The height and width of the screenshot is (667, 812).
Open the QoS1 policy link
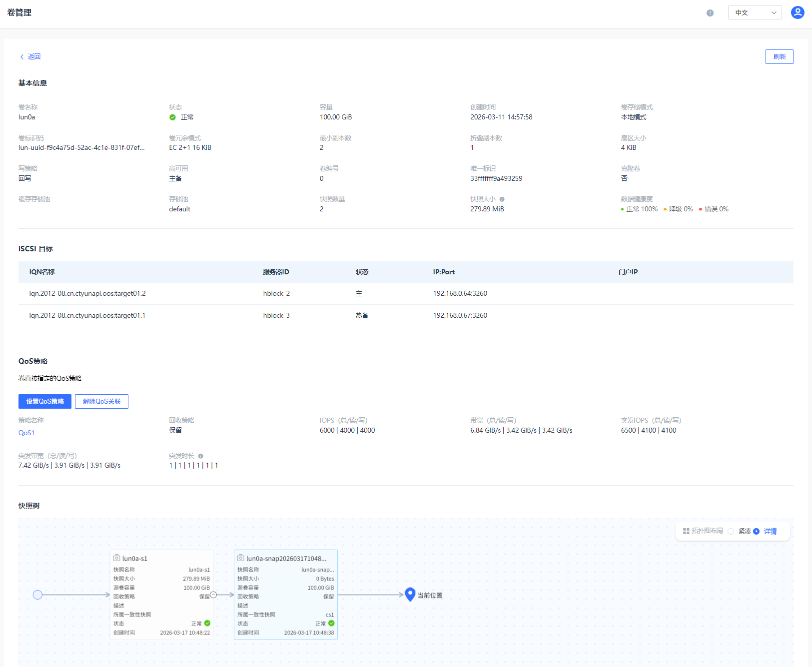26,433
